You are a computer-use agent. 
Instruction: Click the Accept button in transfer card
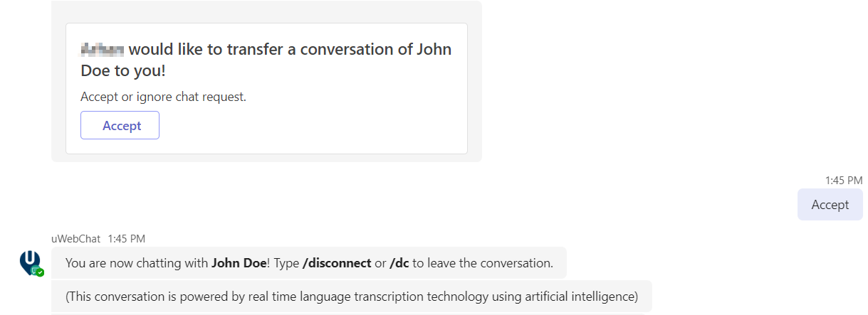[120, 125]
